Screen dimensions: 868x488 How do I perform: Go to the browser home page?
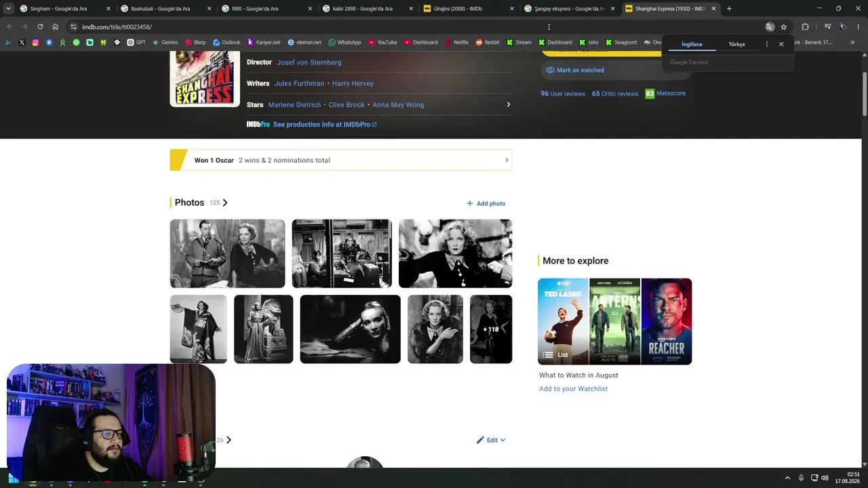pos(56,27)
